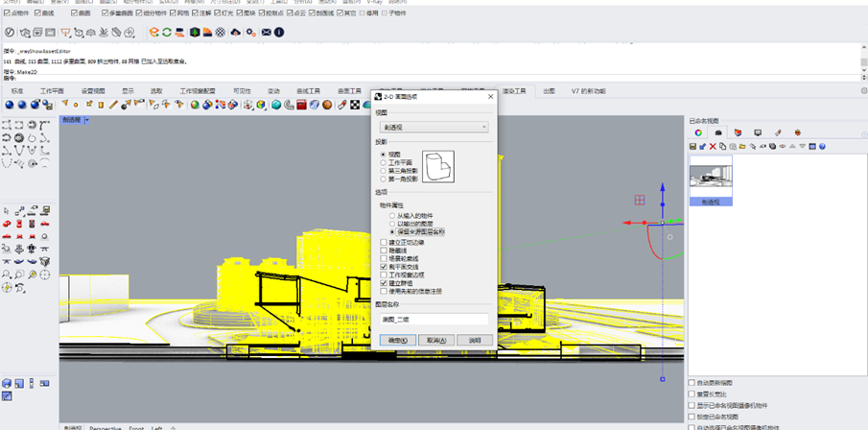Open the 视图 dropdown in 2-D dialog
The width and height of the screenshot is (868, 430).
pos(434,128)
